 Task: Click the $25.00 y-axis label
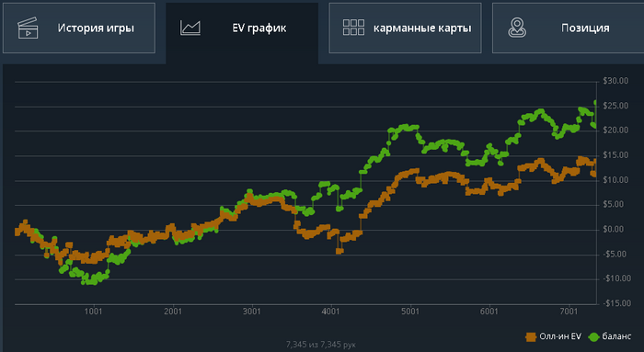tap(615, 106)
